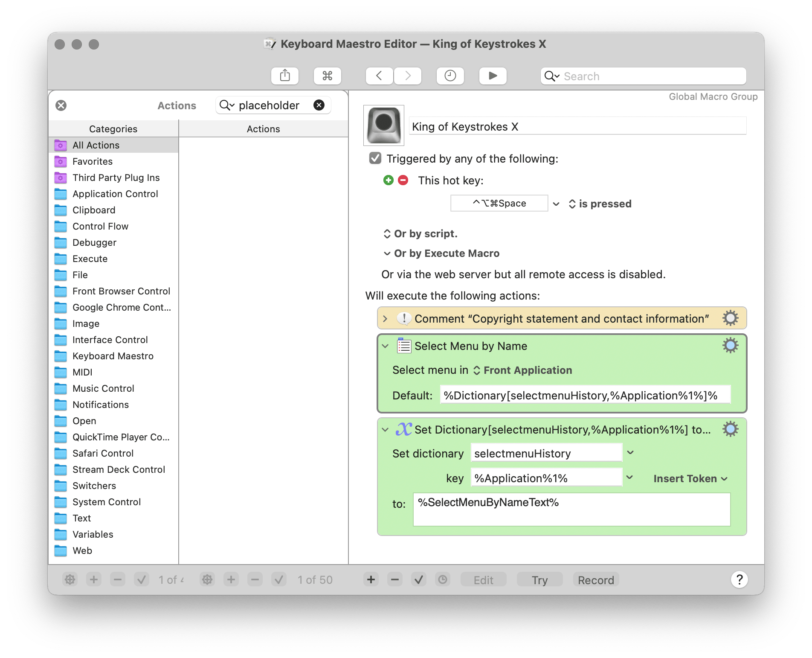Select the Variables category
The image size is (812, 658).
[x=113, y=534]
